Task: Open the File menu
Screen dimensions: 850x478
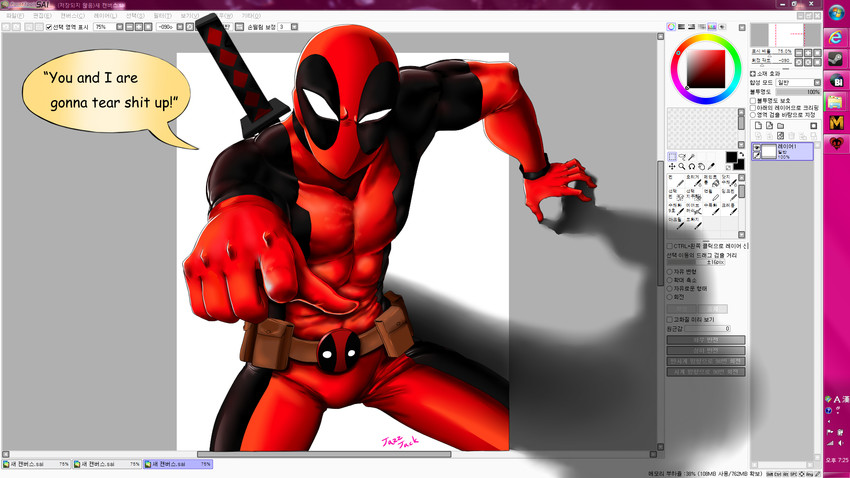Action: pos(15,16)
